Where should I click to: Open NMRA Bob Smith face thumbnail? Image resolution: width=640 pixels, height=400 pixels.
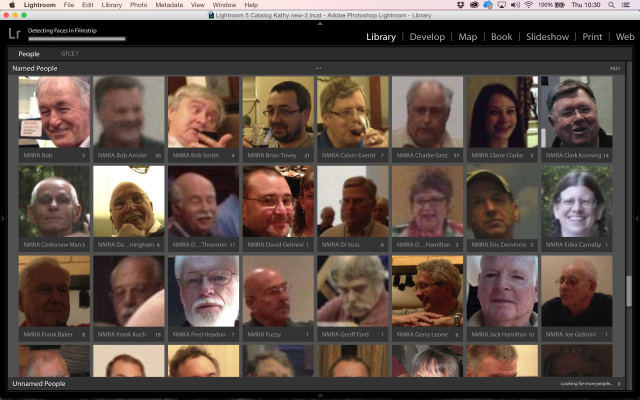tap(204, 112)
